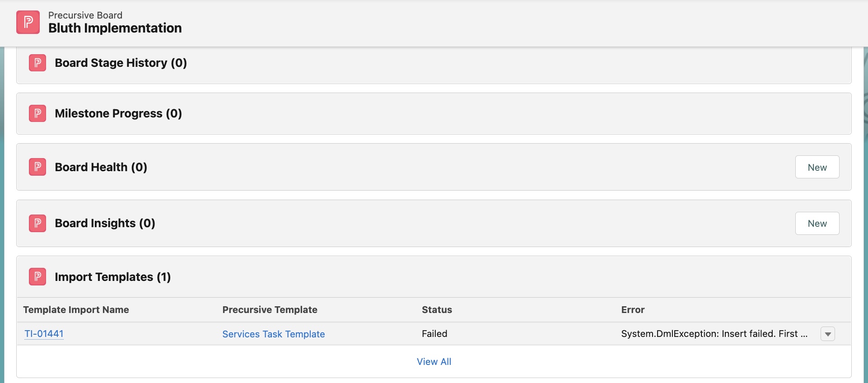
Task: Click the Milestone Progress section icon
Action: tap(37, 113)
